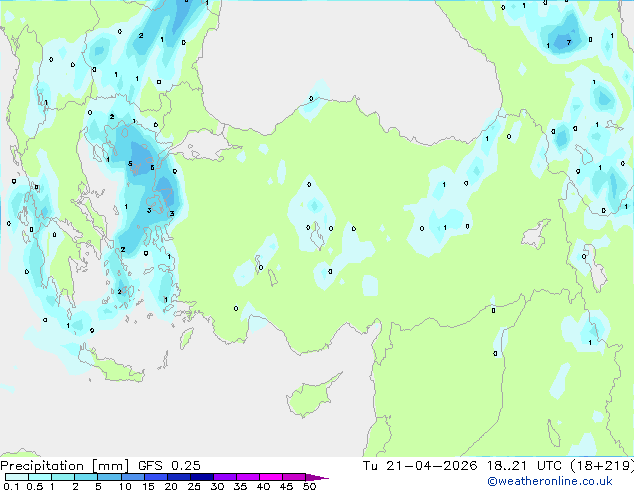This screenshot has width=634, height=490.
Task: Select the 20 mm legend swatch
Action: tap(178, 477)
